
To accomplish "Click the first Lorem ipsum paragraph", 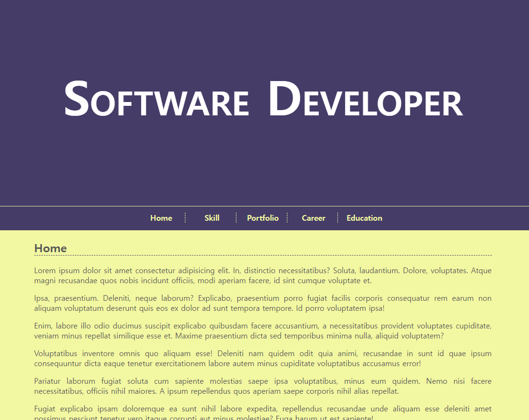I will point(262,276).
